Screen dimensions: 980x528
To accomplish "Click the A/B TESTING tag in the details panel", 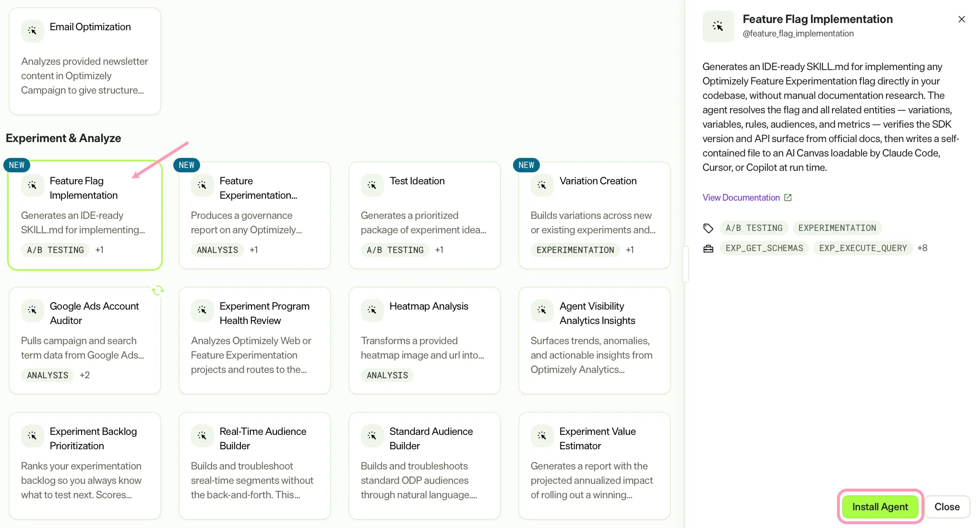I will [x=754, y=228].
